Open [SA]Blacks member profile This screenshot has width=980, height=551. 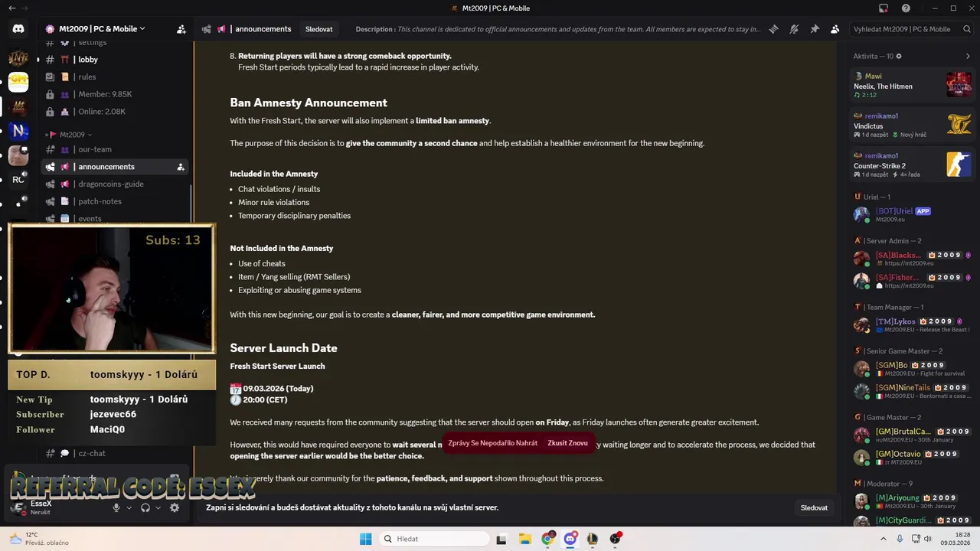point(911,259)
